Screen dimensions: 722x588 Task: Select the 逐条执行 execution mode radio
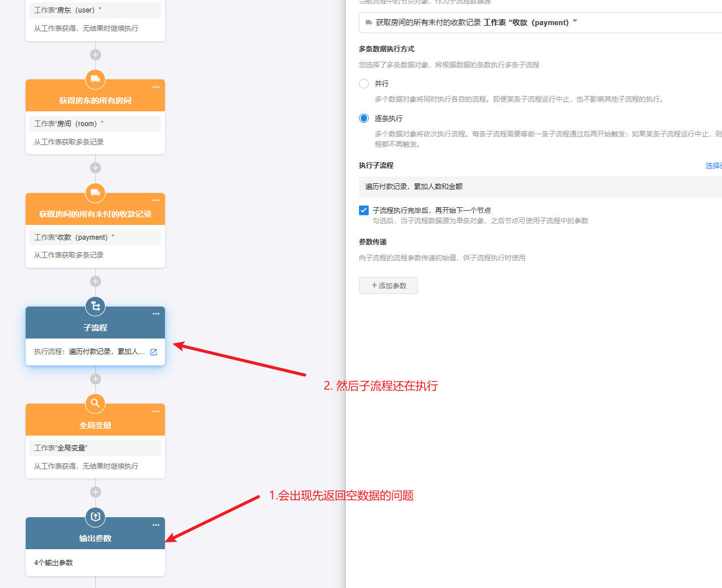tap(364, 119)
